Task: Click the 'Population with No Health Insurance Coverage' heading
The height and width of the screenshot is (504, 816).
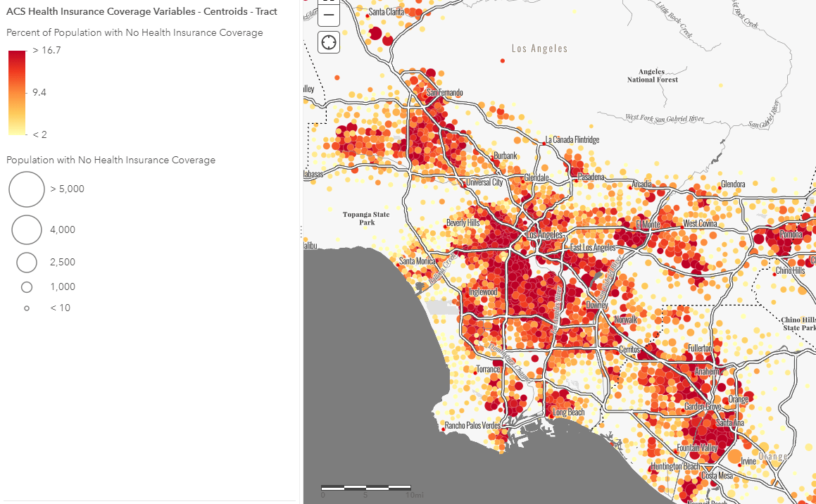Action: coord(111,160)
